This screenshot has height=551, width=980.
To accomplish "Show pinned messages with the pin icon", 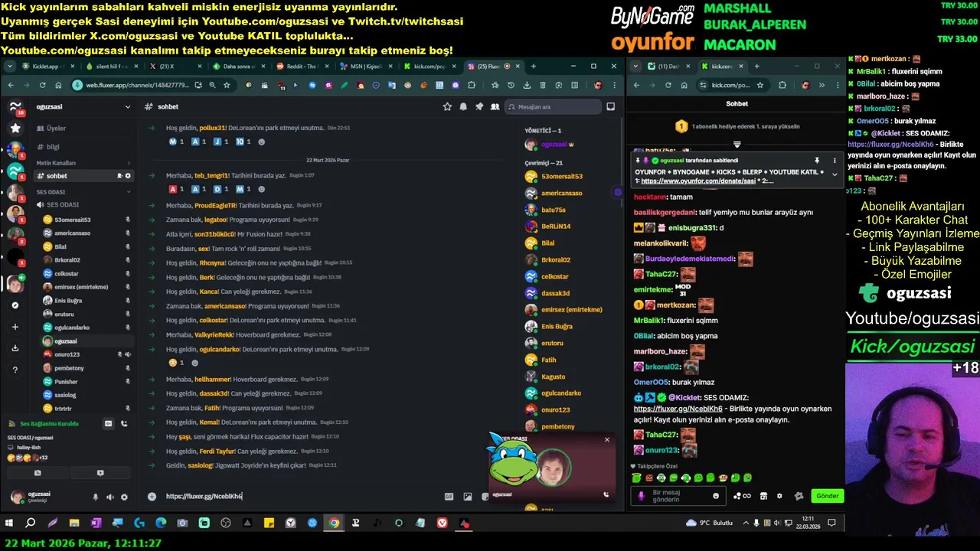I will click(479, 107).
